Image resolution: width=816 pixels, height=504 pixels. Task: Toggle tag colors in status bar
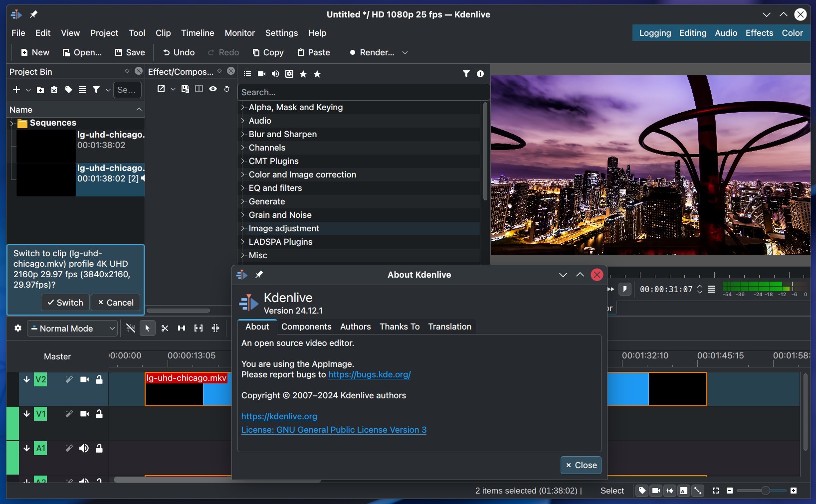[642, 491]
